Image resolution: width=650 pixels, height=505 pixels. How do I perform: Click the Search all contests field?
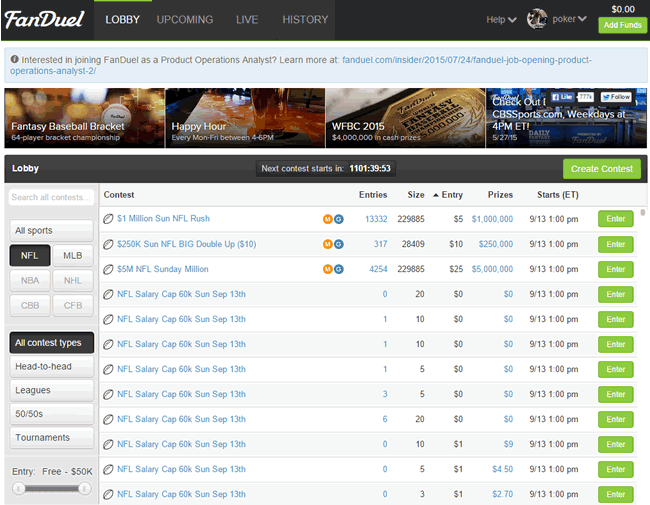point(51,197)
